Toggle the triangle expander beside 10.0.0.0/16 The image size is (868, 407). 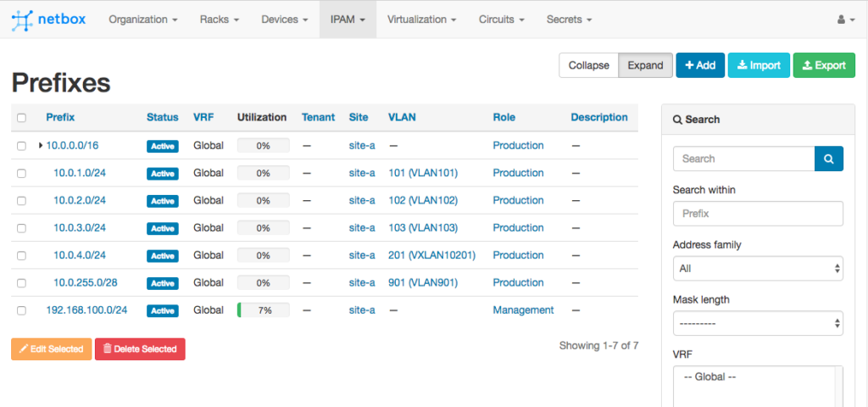click(x=41, y=146)
